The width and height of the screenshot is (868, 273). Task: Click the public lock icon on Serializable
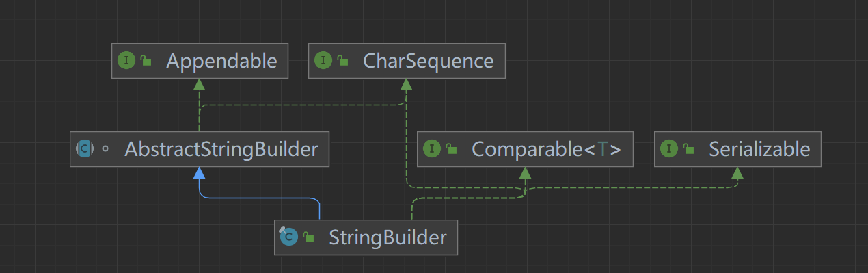point(689,148)
